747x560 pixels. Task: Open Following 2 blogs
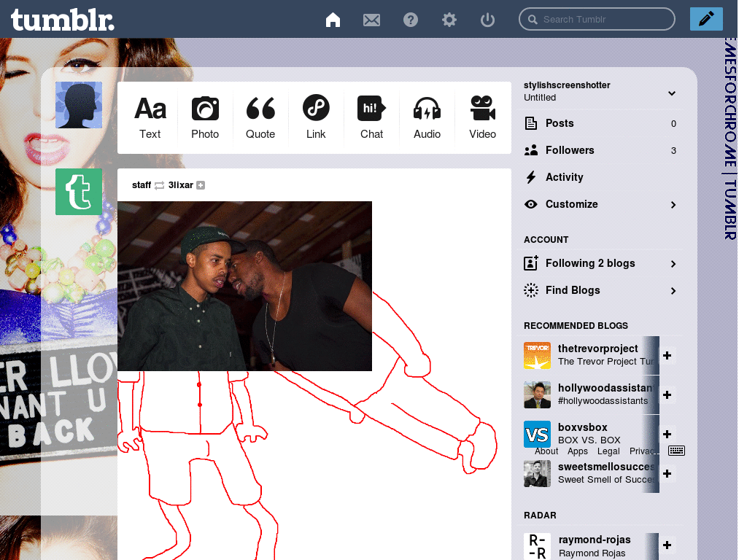[600, 263]
